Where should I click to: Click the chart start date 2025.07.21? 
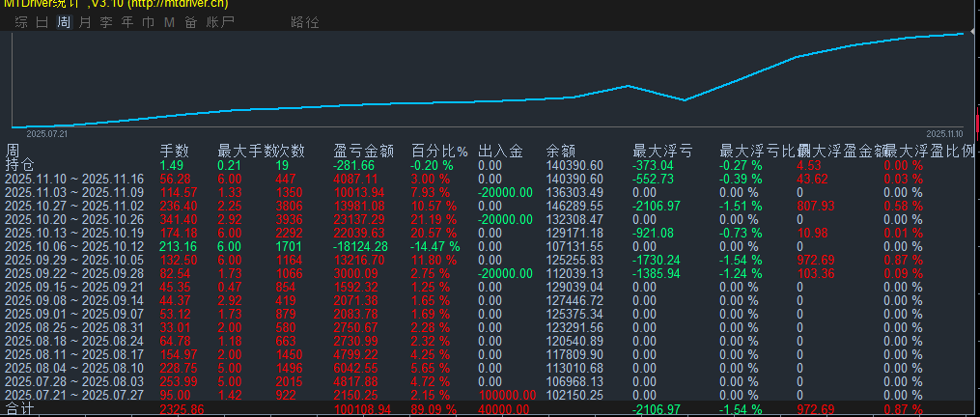47,134
